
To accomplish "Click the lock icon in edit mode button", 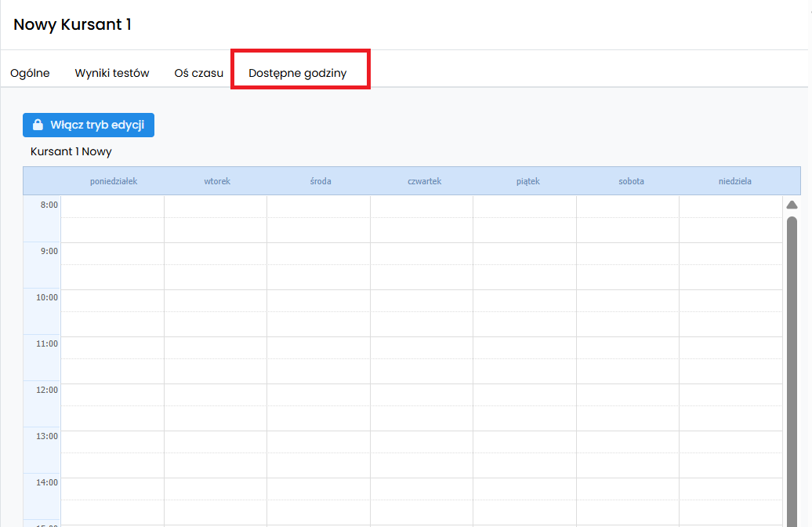I will click(38, 125).
